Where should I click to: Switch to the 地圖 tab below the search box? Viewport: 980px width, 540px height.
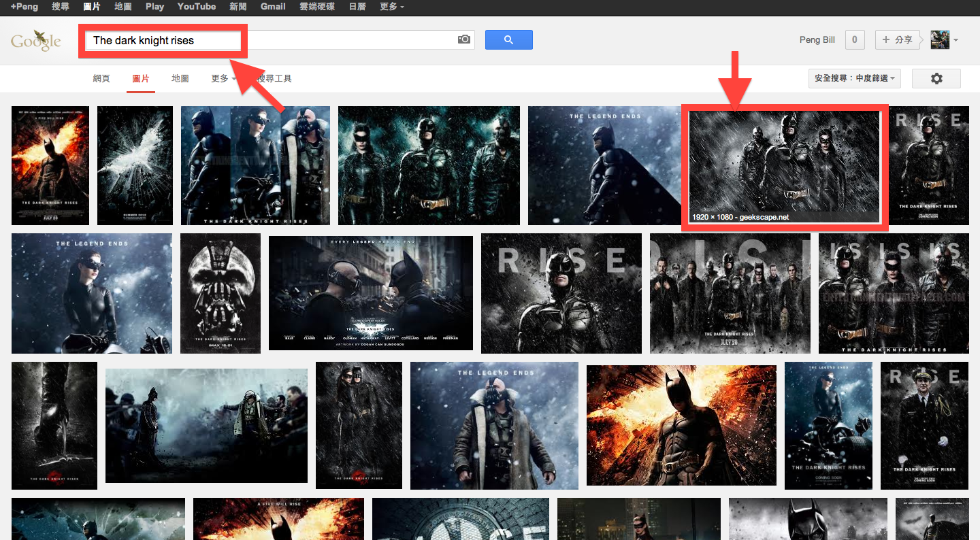(180, 78)
